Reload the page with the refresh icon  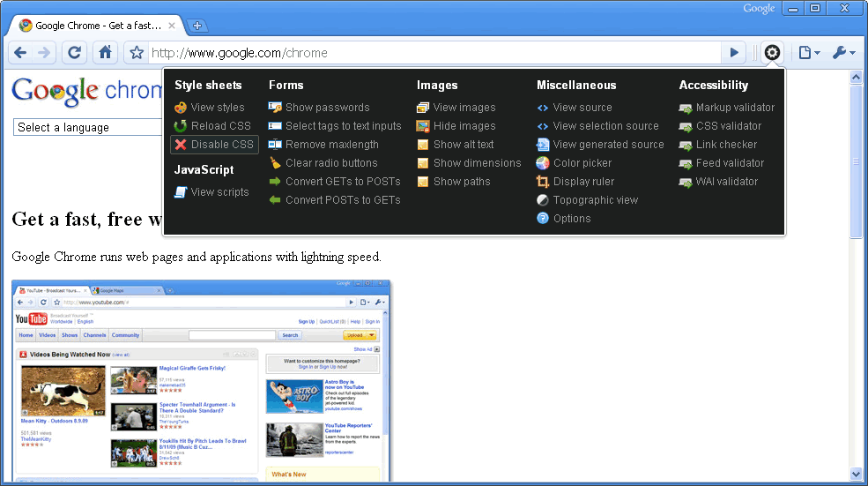(x=75, y=53)
